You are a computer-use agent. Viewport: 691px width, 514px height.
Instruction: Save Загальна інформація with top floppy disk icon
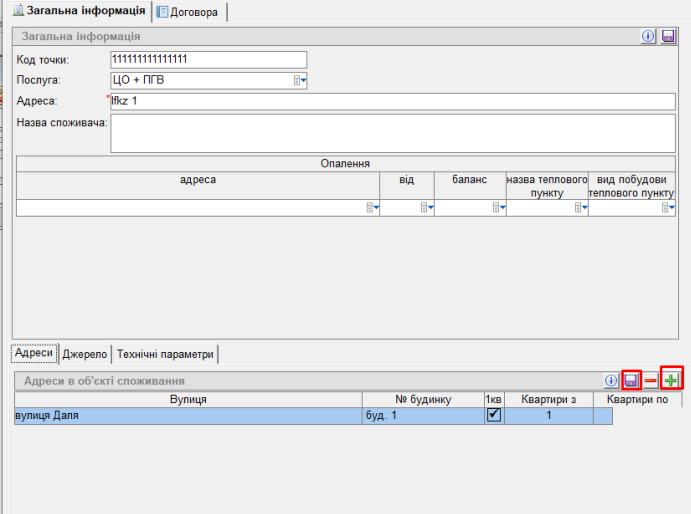pyautogui.click(x=668, y=36)
